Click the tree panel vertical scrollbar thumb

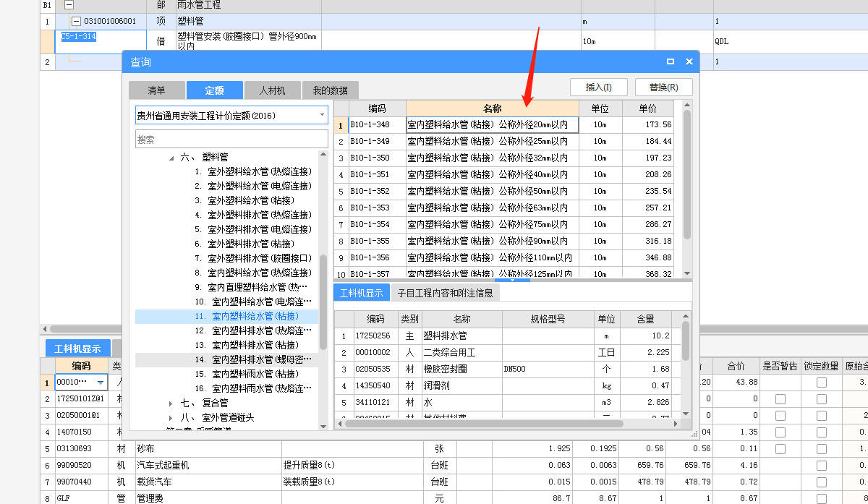(323, 302)
